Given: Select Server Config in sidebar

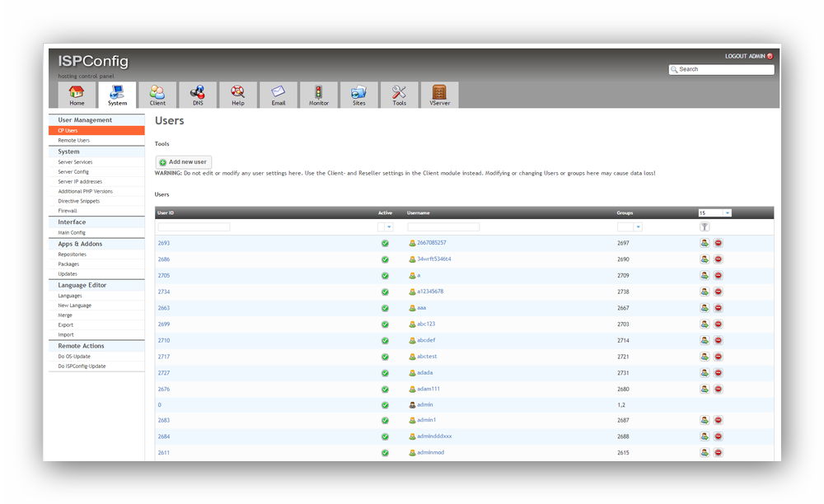Looking at the screenshot, I should pos(73,172).
